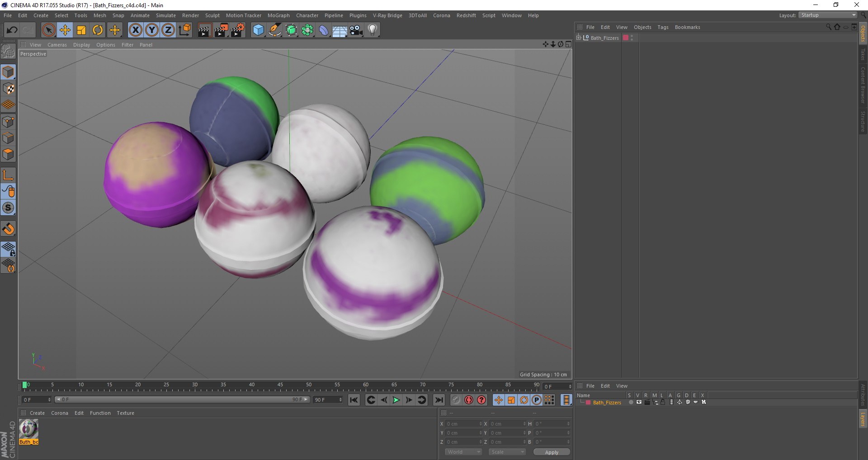Open the Simulate menu
Image resolution: width=868 pixels, height=460 pixels.
click(166, 15)
